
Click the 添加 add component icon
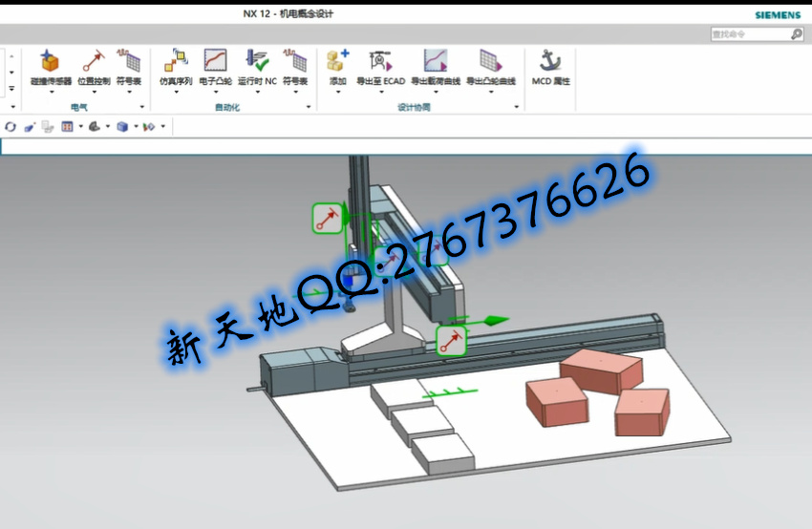coord(337,63)
